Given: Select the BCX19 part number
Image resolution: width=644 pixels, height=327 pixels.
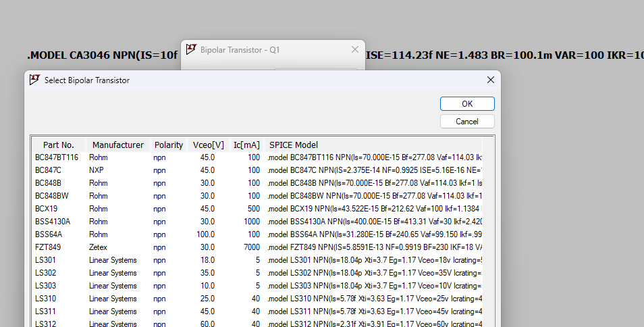Looking at the screenshot, I should pos(46,209).
